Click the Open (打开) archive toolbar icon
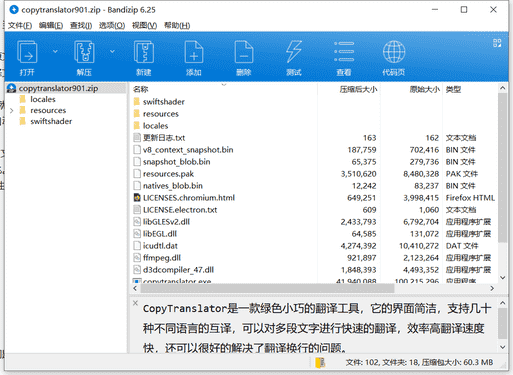This screenshot has height=375, width=513. tap(27, 52)
